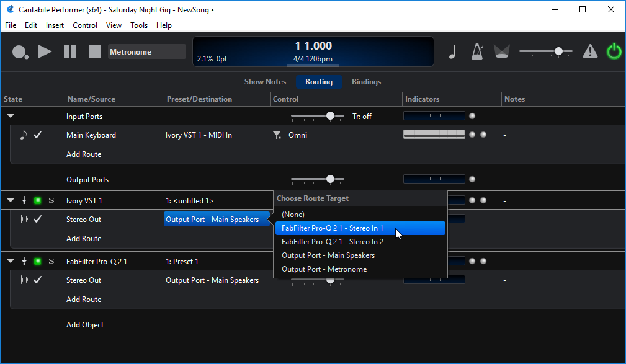
Task: Collapse the FabFilter Pro-Q 2 1 rack
Action: (11, 261)
